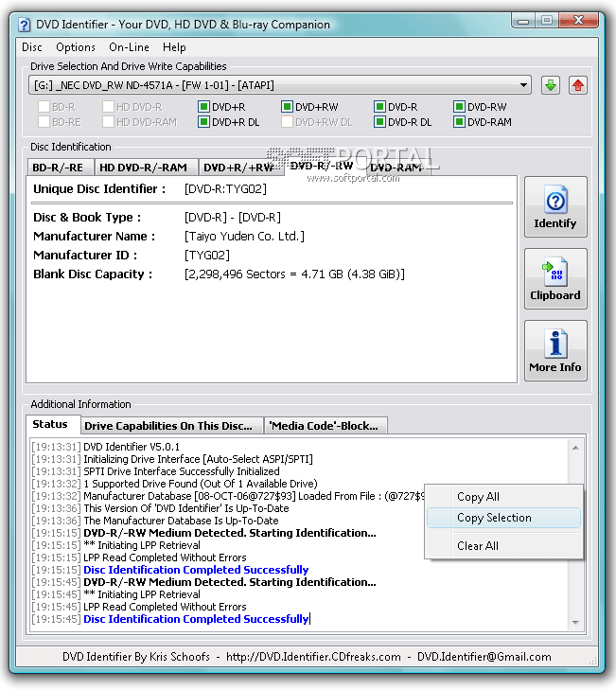Viewport: 616px width, 690px height.
Task: Click the Identify button
Action: (x=555, y=207)
